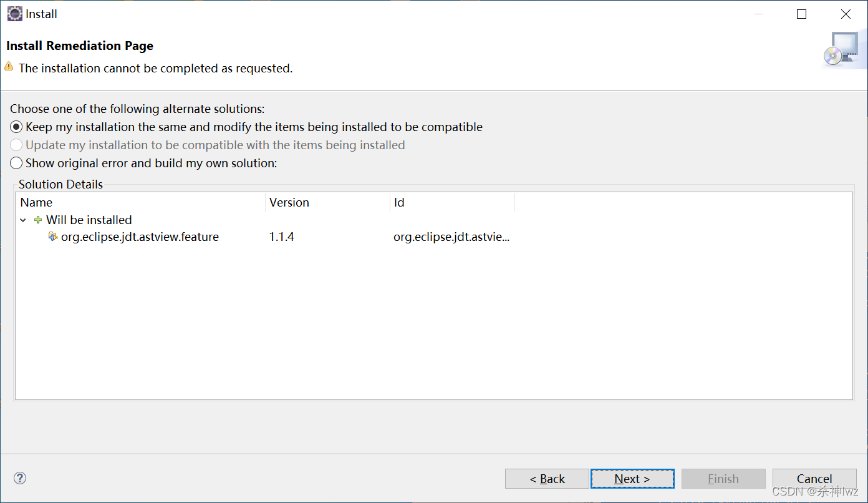Viewport: 868px width, 503px height.
Task: Click the truncated Id text org.eclipse.jdt.astvie...
Action: tap(451, 237)
